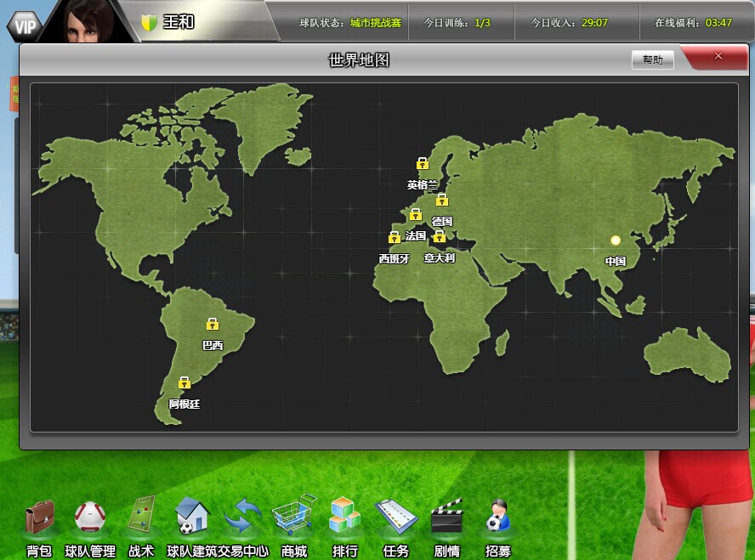Click 在线福利 03:47 timer
Viewport: 755px width, 560px height.
pyautogui.click(x=693, y=23)
